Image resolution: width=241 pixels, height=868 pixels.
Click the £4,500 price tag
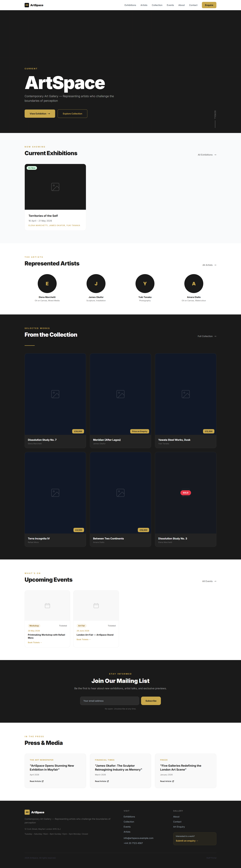pyautogui.click(x=79, y=530)
